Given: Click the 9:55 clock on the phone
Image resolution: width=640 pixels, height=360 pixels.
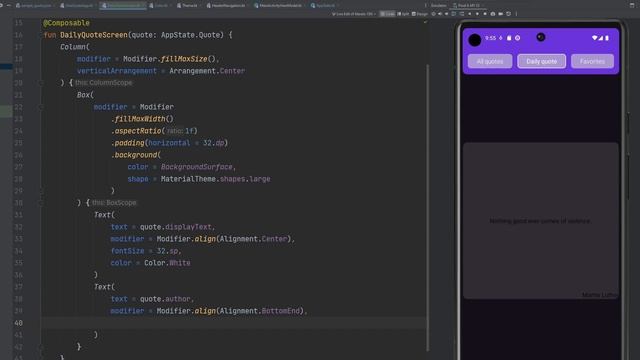Looking at the screenshot, I should pyautogui.click(x=490, y=38).
